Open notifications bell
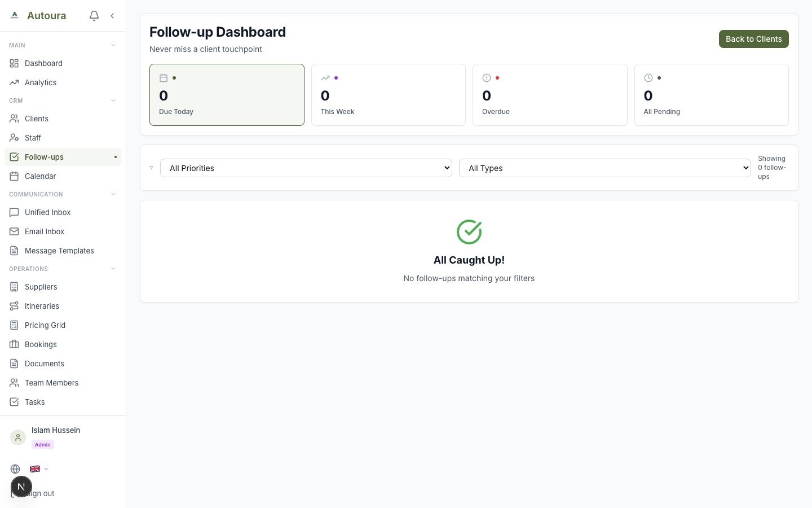The width and height of the screenshot is (812, 508). click(x=94, y=16)
